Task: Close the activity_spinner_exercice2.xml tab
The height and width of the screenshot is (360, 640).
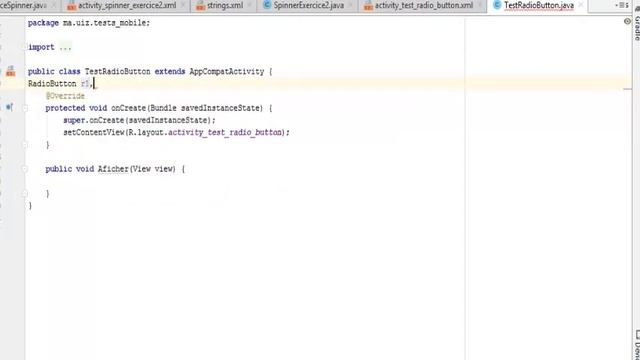Action: pyautogui.click(x=183, y=5)
